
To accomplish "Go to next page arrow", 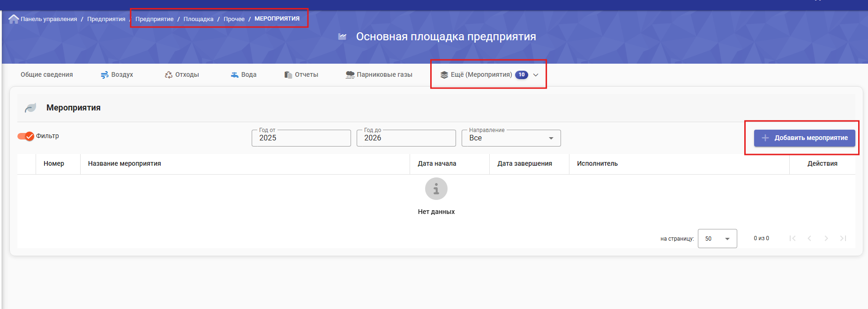I will [x=826, y=238].
